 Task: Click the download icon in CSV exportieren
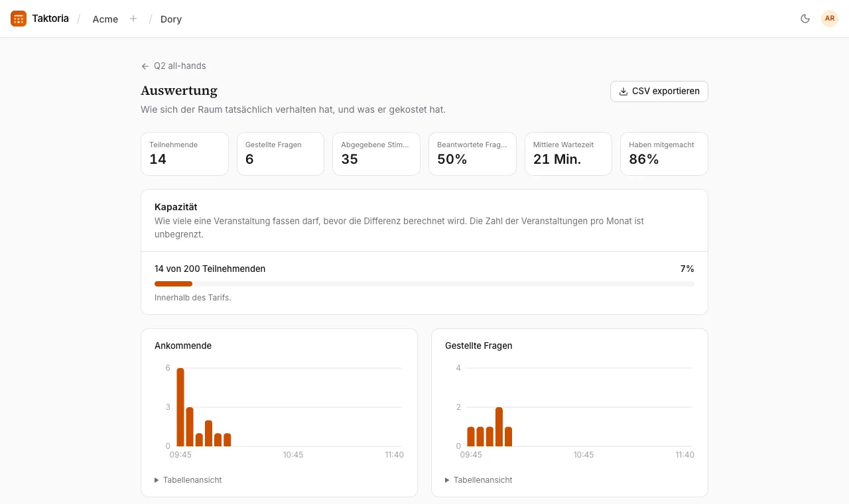(623, 92)
